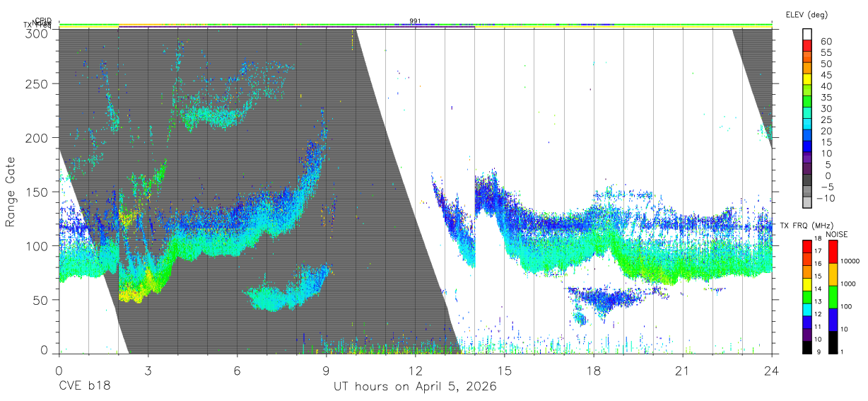
Task: Select the yellow swatch in ELEV color bar
Action: coord(808,79)
